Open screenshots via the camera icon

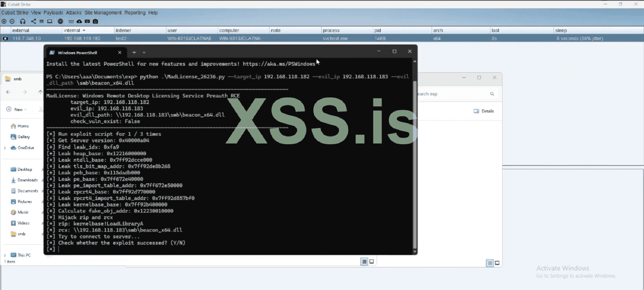[96, 22]
